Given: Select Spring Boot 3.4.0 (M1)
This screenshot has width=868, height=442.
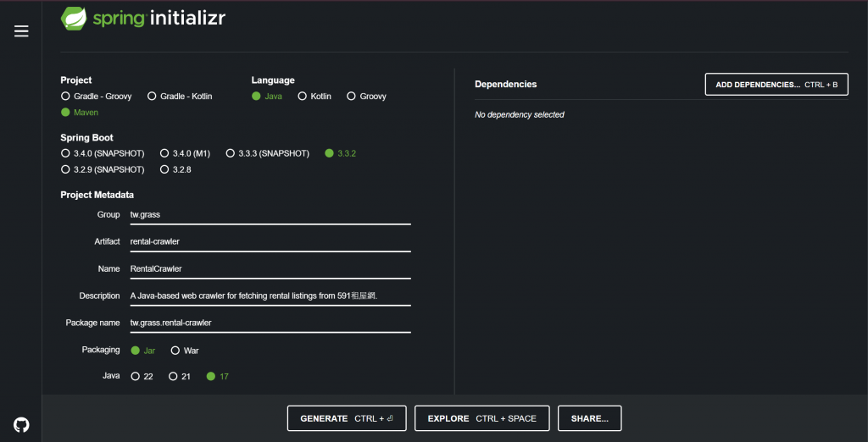Looking at the screenshot, I should 185,153.
